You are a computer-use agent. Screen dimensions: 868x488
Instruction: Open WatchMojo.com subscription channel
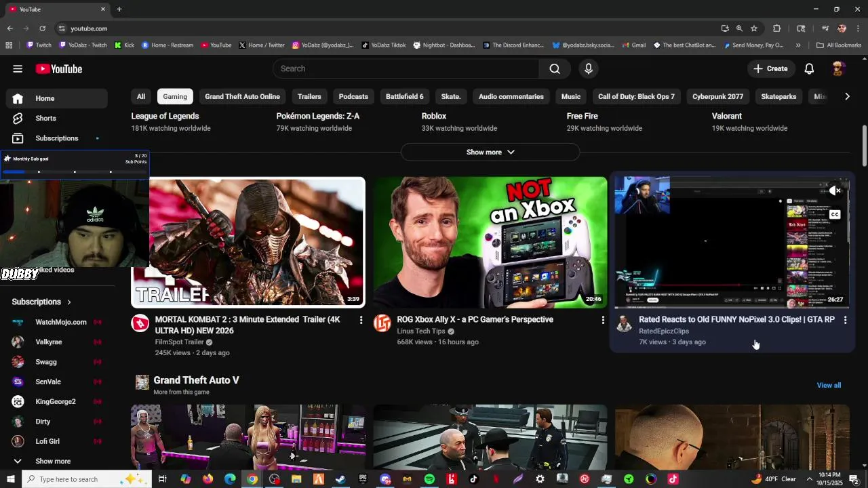[57, 322]
